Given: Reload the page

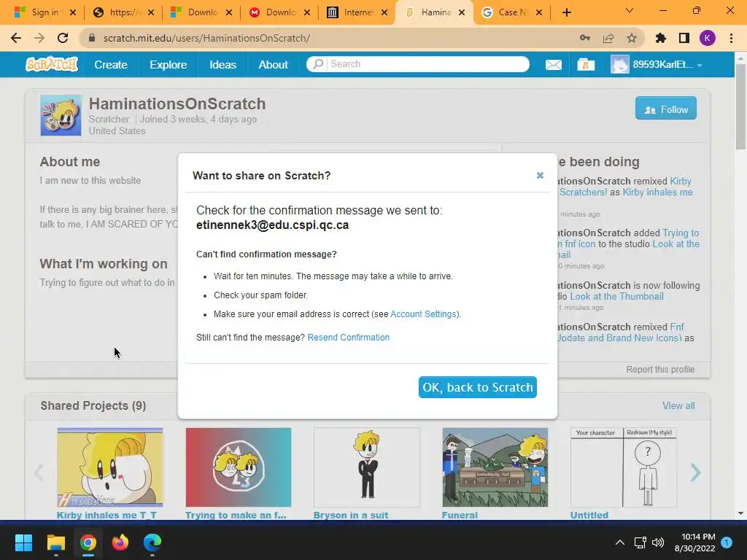Looking at the screenshot, I should pyautogui.click(x=63, y=38).
